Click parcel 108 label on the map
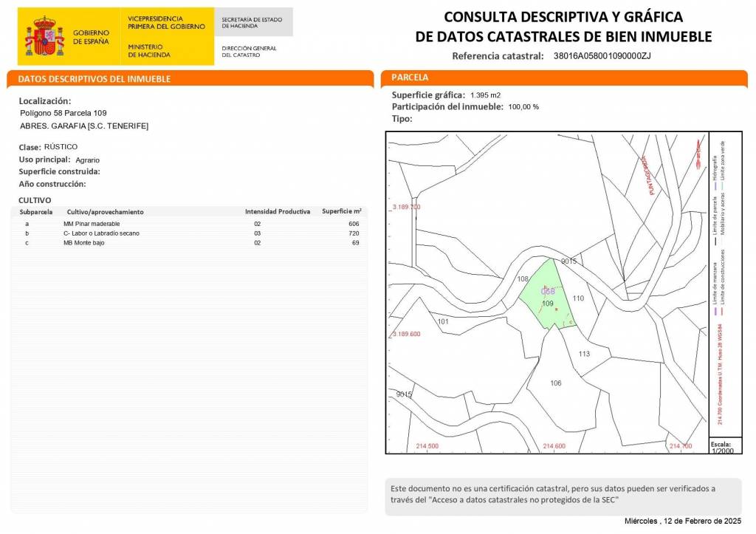The height and width of the screenshot is (534, 756). tap(523, 279)
